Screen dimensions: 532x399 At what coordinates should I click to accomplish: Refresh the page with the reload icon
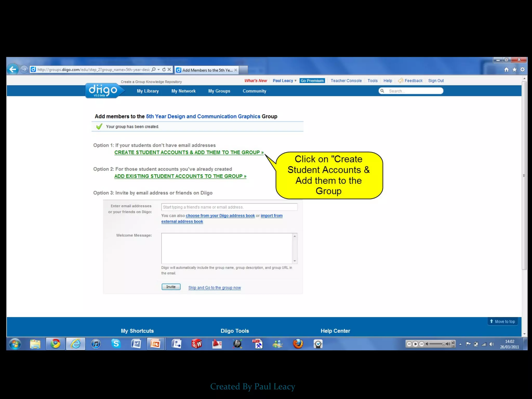point(164,70)
